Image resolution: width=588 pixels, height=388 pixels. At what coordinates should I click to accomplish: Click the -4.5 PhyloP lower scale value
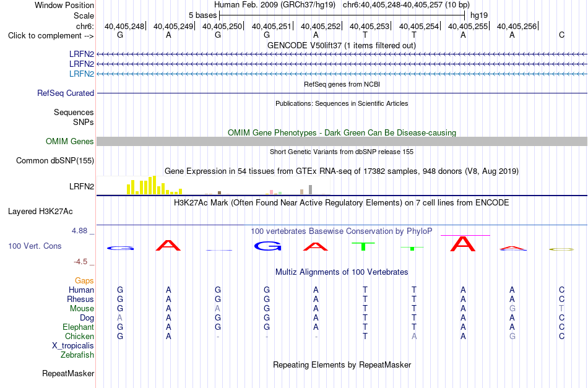coord(80,262)
